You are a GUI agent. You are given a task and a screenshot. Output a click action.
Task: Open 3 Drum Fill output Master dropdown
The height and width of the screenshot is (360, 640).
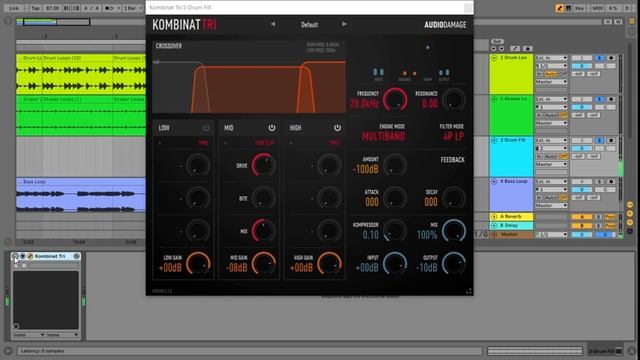point(551,164)
